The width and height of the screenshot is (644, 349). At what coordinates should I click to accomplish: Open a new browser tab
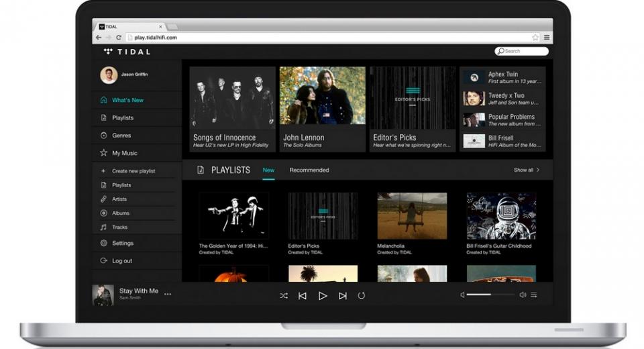click(172, 27)
